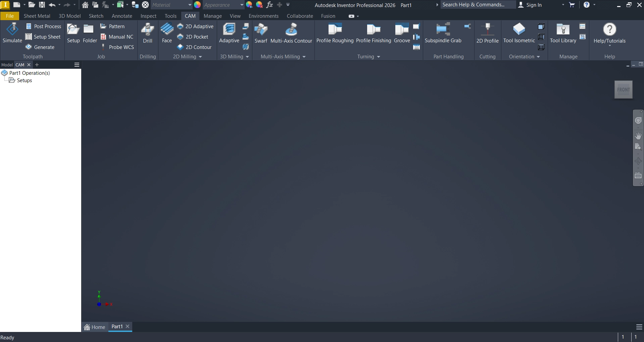
Task: Click the FRONT face of ViewCube
Action: [623, 90]
